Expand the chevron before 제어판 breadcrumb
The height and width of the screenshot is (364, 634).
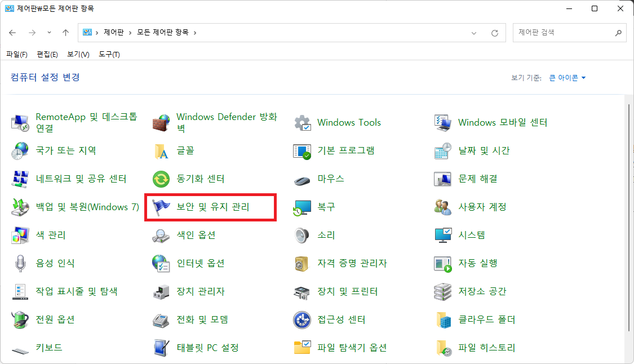pos(97,33)
